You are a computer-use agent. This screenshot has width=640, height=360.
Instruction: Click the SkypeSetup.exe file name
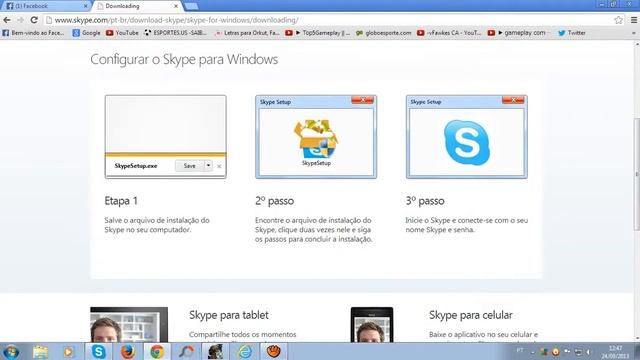[136, 166]
